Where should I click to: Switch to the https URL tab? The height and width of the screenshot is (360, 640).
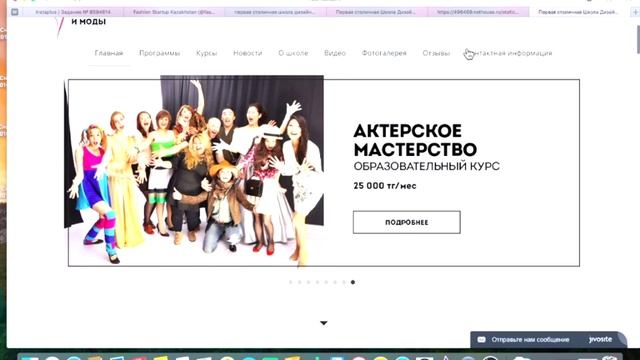coord(478,12)
